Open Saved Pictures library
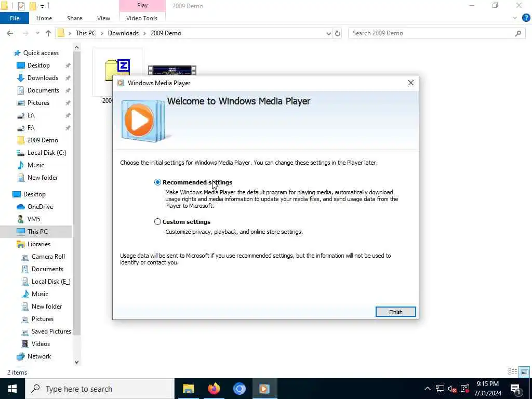Screen dimensions: 532x399 pyautogui.click(x=51, y=331)
